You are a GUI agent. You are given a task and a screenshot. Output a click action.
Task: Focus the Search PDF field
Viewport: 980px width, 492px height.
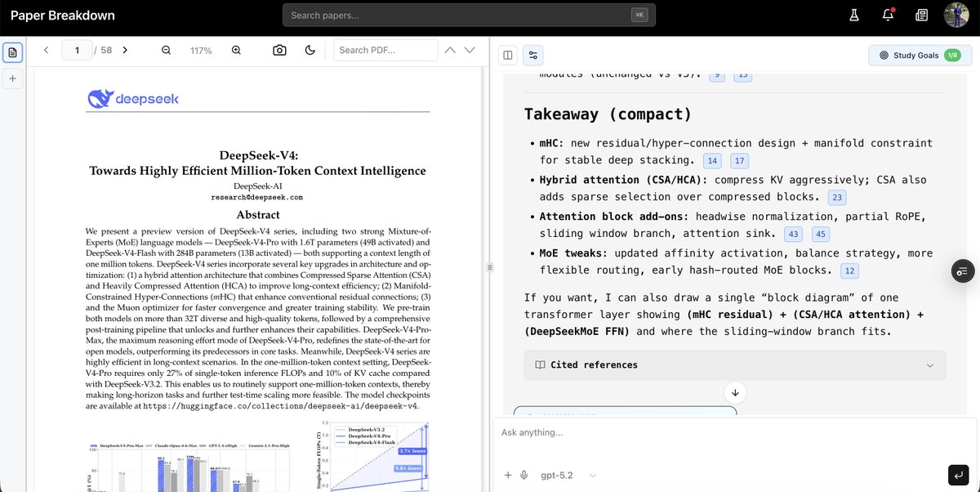pos(385,50)
